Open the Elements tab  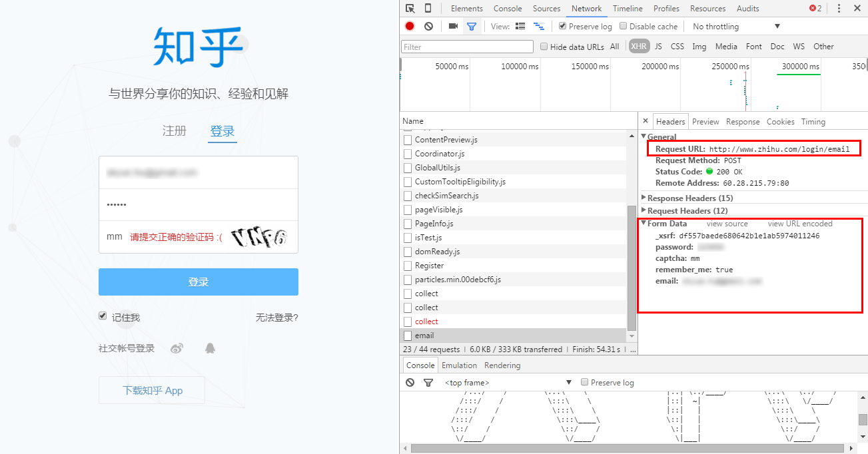pyautogui.click(x=467, y=9)
